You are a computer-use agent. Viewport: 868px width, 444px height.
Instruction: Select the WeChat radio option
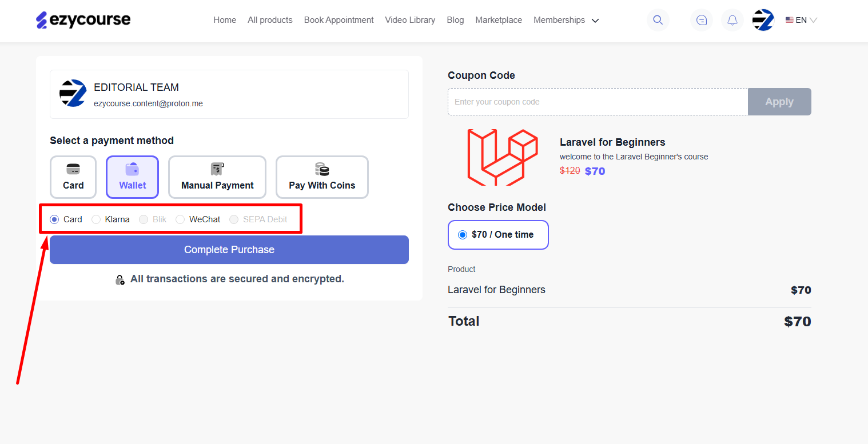coord(180,219)
